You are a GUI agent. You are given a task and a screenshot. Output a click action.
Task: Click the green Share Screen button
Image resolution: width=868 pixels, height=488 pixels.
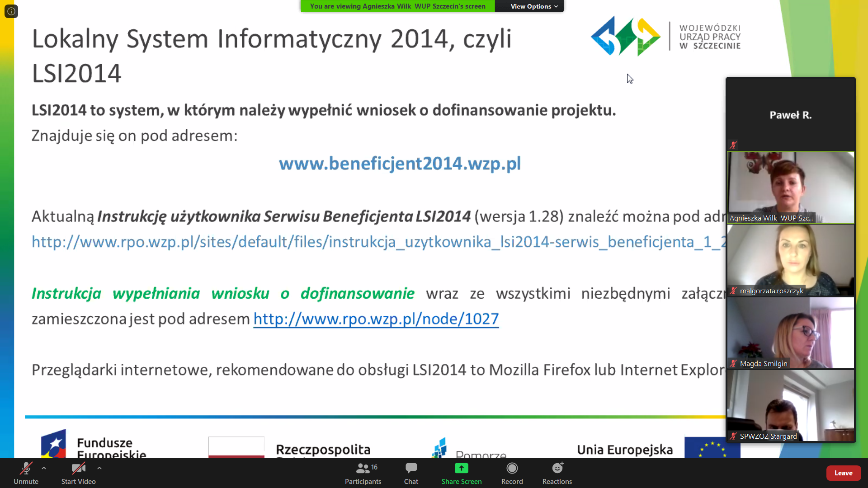coord(462,473)
